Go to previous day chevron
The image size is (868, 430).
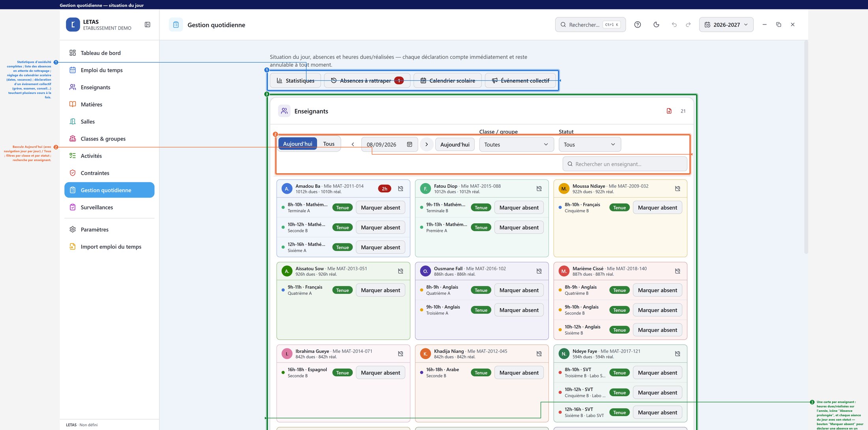(x=353, y=144)
